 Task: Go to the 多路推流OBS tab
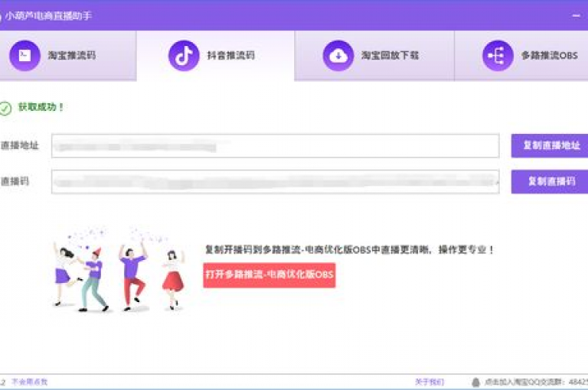click(x=521, y=56)
